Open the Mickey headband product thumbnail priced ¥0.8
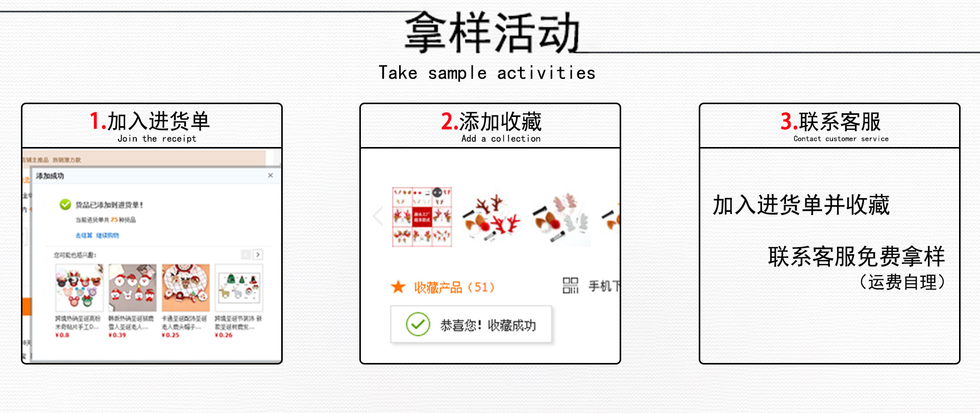Screen dimensions: 980x413 (79, 288)
